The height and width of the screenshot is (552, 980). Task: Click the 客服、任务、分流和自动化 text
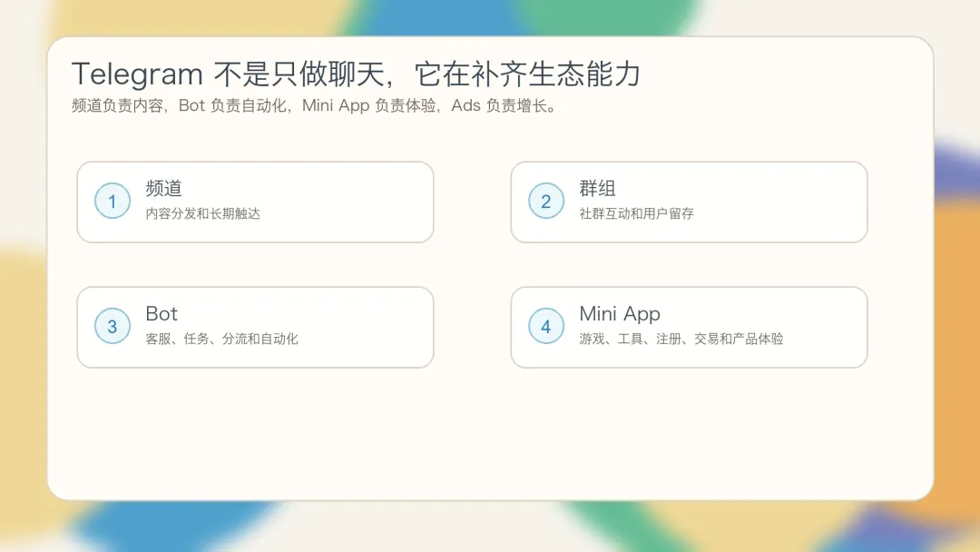tap(222, 339)
